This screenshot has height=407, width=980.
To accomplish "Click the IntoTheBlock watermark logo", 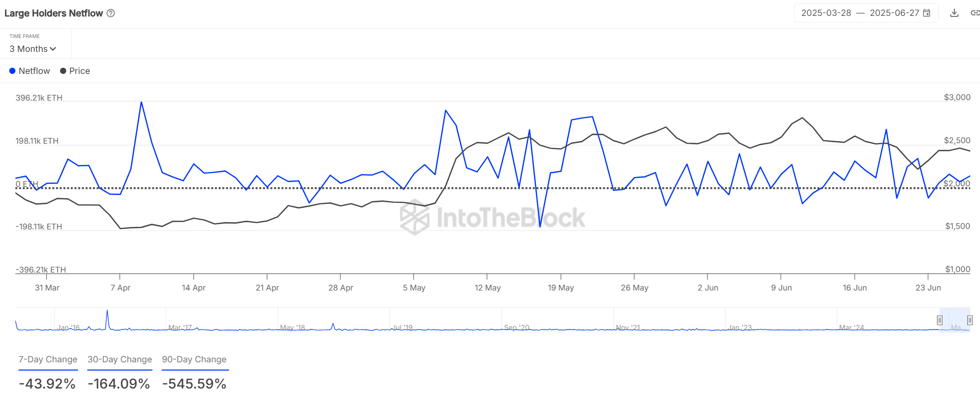I will (415, 217).
